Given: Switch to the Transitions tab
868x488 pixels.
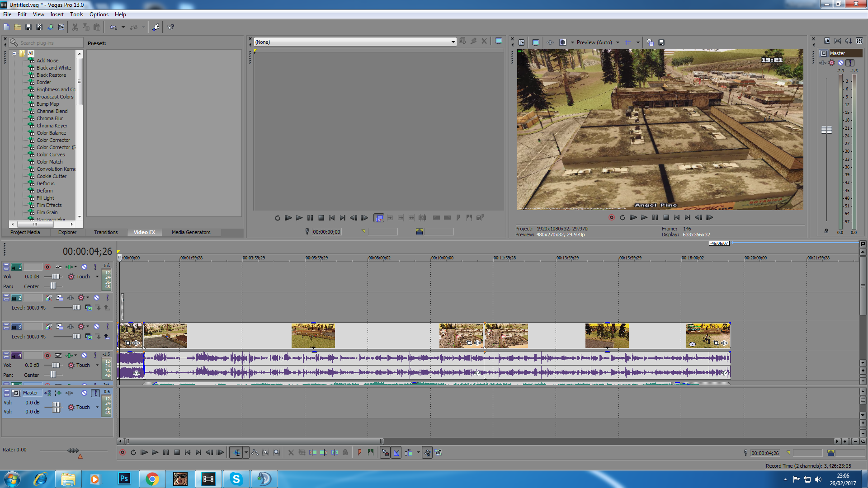Looking at the screenshot, I should 106,232.
